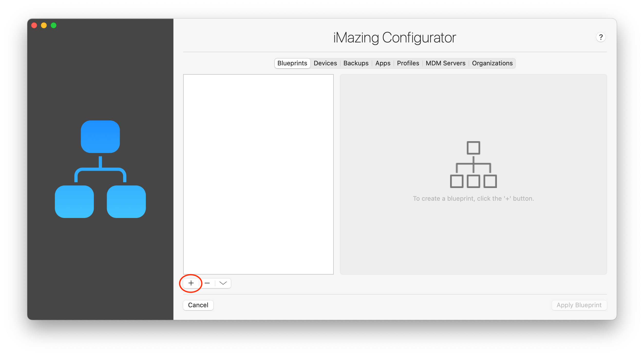Image resolution: width=644 pixels, height=356 pixels.
Task: Click the Add new blueprint '+' button
Action: (x=191, y=283)
